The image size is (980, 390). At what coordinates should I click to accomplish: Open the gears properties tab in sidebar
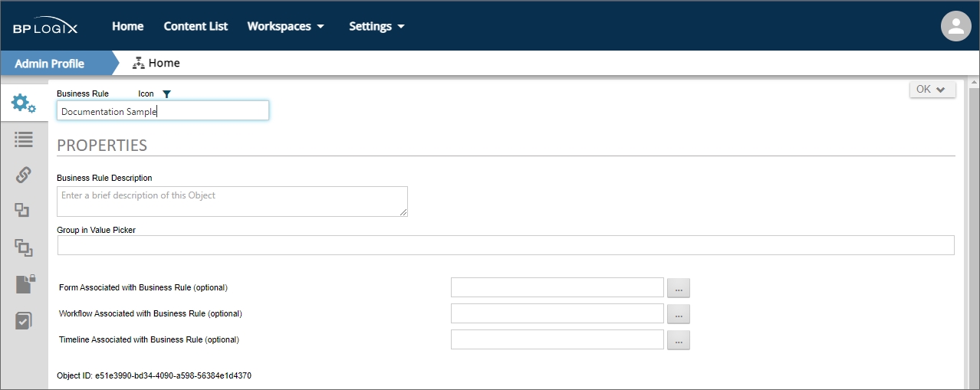point(23,103)
